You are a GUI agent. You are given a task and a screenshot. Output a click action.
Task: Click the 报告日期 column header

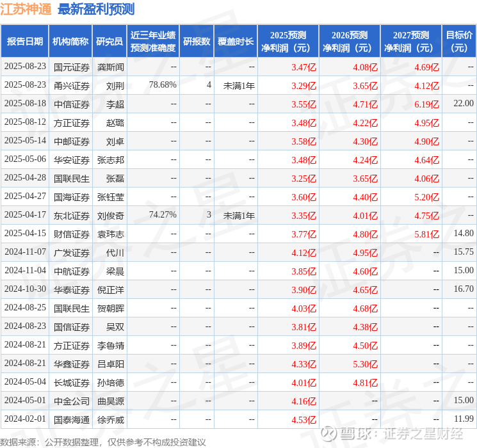24,41
